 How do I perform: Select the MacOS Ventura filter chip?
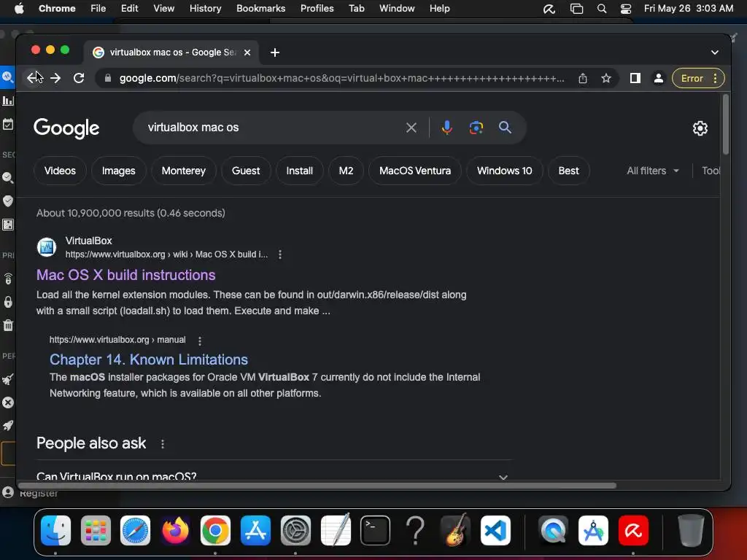point(415,171)
